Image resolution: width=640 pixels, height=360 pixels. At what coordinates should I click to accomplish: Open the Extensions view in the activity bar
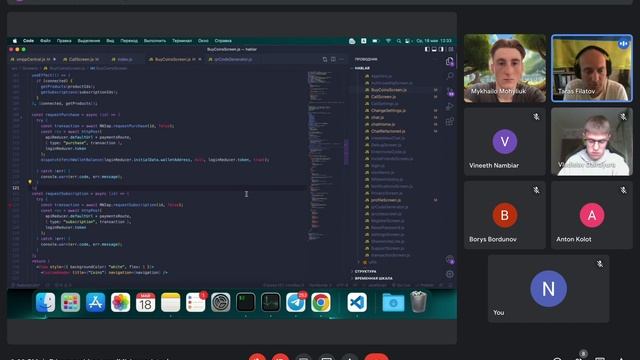pos(450,121)
